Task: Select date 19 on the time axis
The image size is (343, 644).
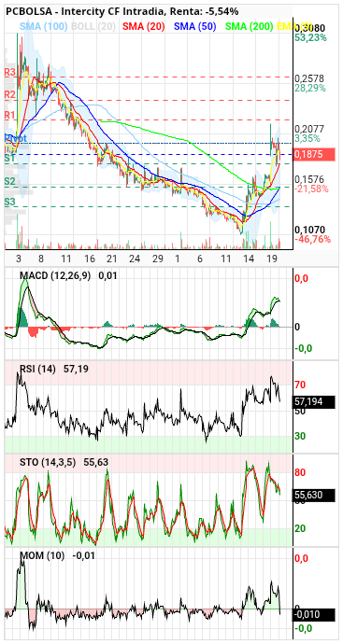Action: pyautogui.click(x=271, y=259)
